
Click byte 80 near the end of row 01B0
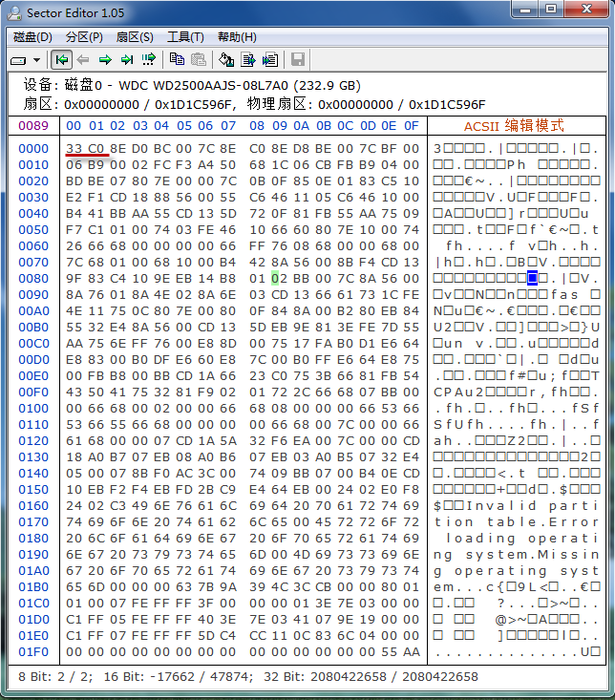[390, 587]
